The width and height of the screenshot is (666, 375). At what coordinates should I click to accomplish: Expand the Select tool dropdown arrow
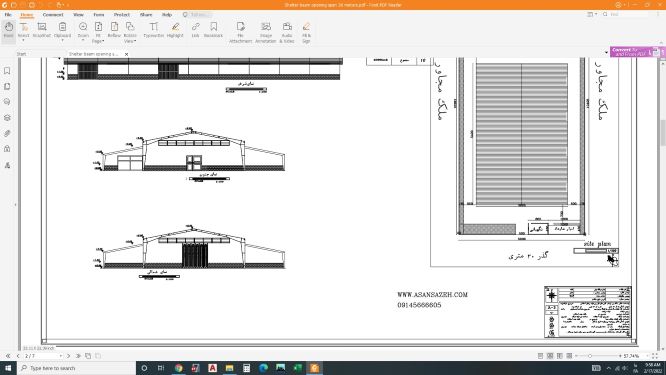(24, 41)
